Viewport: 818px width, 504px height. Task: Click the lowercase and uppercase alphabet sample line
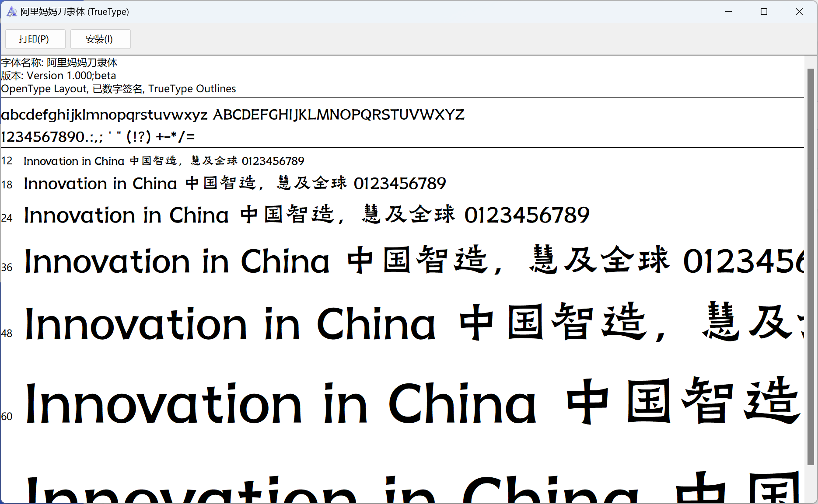click(233, 115)
